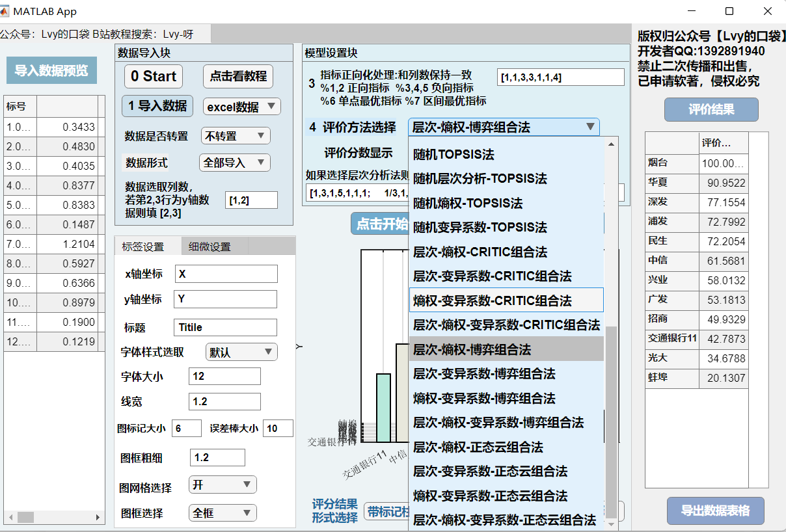Click the x轴坐标 input field

coord(226,274)
